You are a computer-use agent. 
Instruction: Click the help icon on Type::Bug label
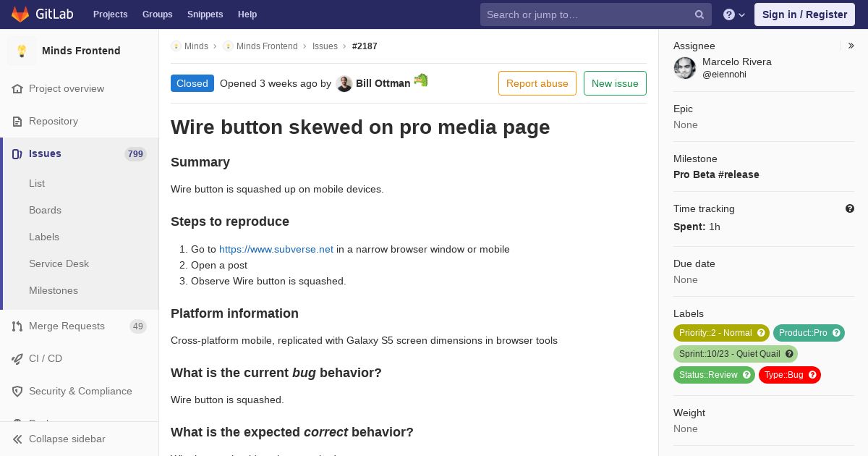click(812, 375)
